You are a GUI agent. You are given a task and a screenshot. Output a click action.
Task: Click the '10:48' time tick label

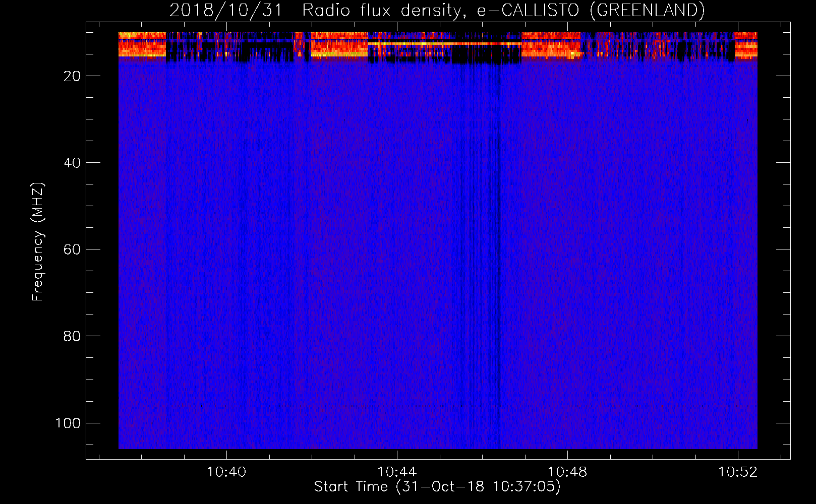coord(567,472)
